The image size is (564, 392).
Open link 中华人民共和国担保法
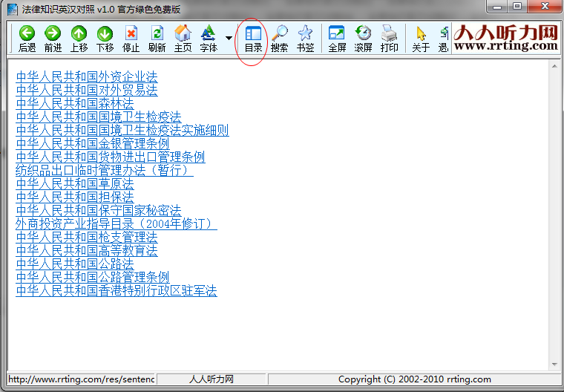pyautogui.click(x=75, y=197)
